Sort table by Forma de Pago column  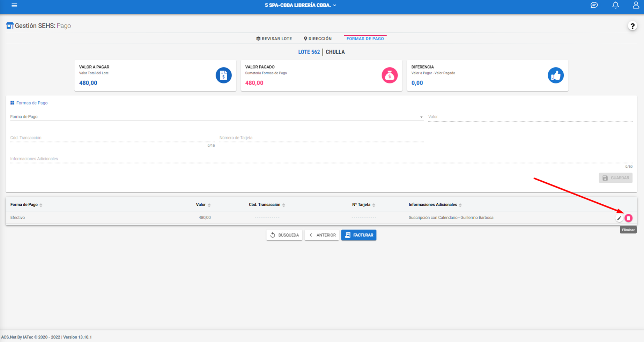coord(27,205)
